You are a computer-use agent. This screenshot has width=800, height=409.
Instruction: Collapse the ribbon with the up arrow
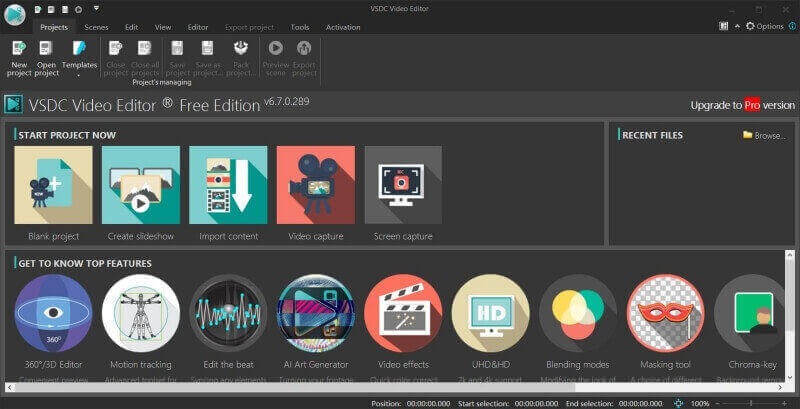737,27
